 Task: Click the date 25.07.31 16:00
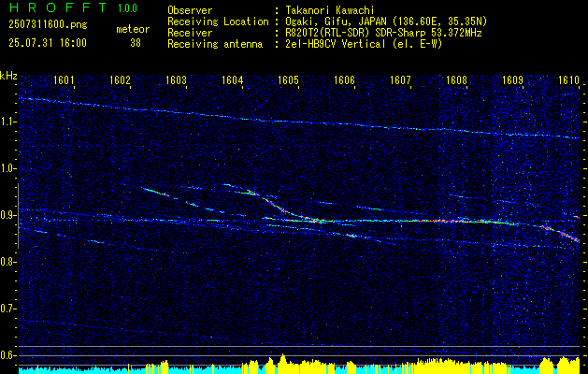(x=48, y=43)
